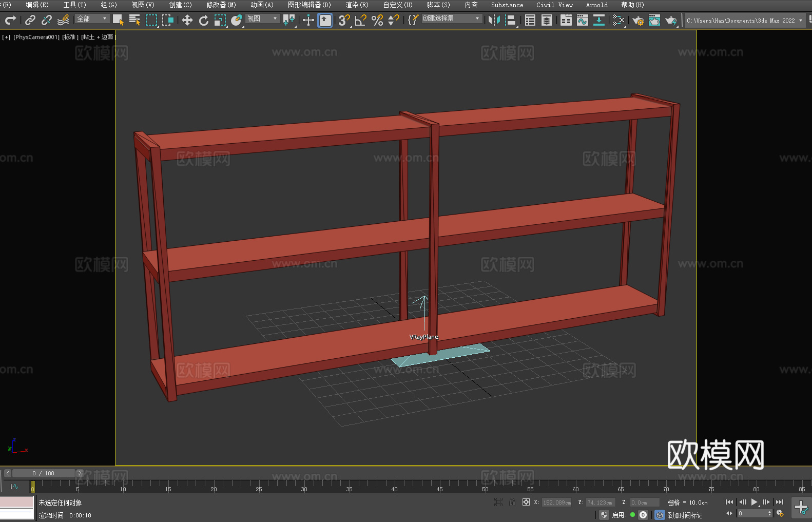Activate Select and Move tool
The width and height of the screenshot is (812, 522).
click(187, 20)
